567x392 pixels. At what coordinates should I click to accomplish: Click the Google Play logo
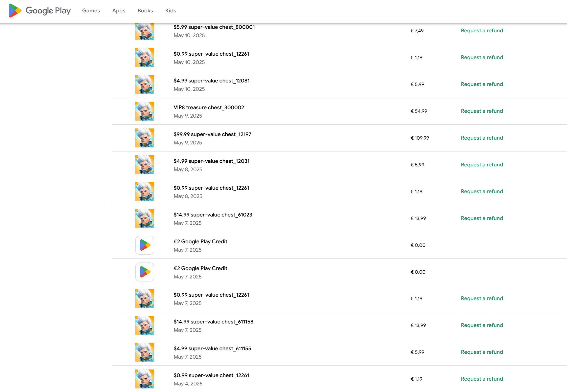coord(40,11)
